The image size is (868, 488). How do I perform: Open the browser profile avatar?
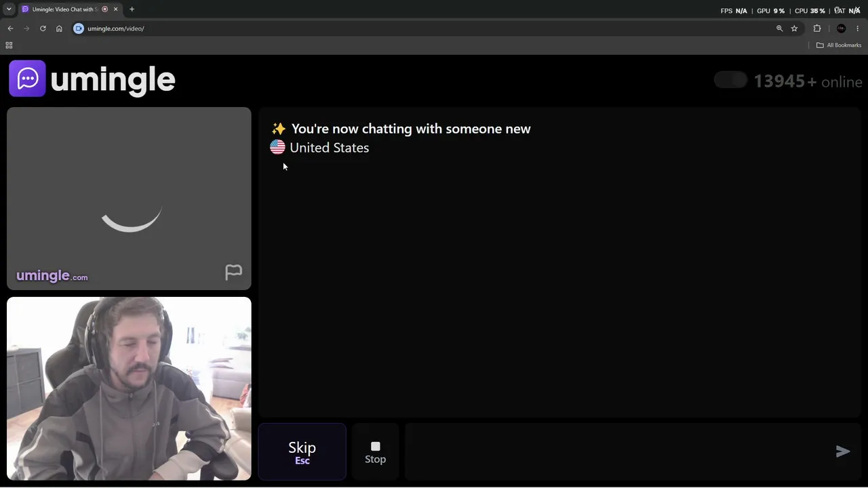pyautogui.click(x=842, y=28)
